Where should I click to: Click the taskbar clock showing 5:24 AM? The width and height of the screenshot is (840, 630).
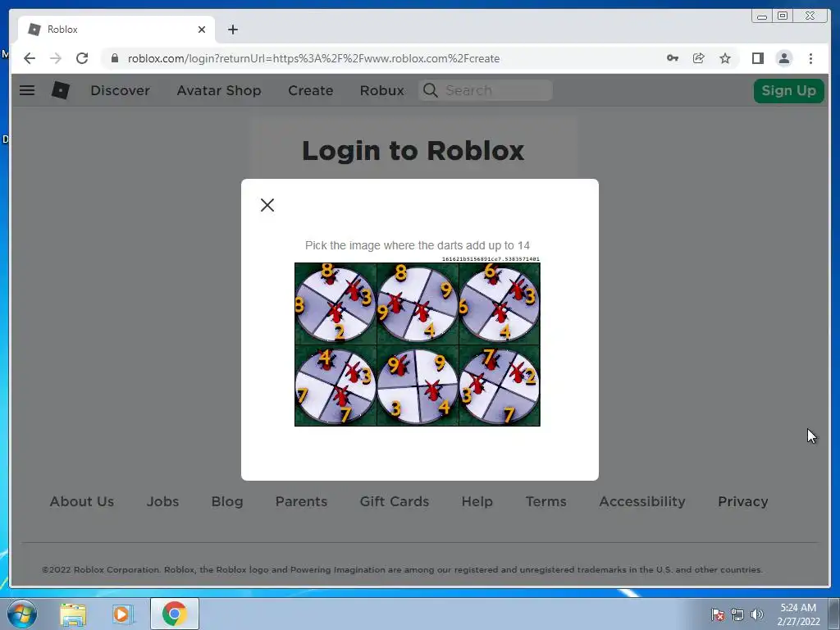[798, 614]
